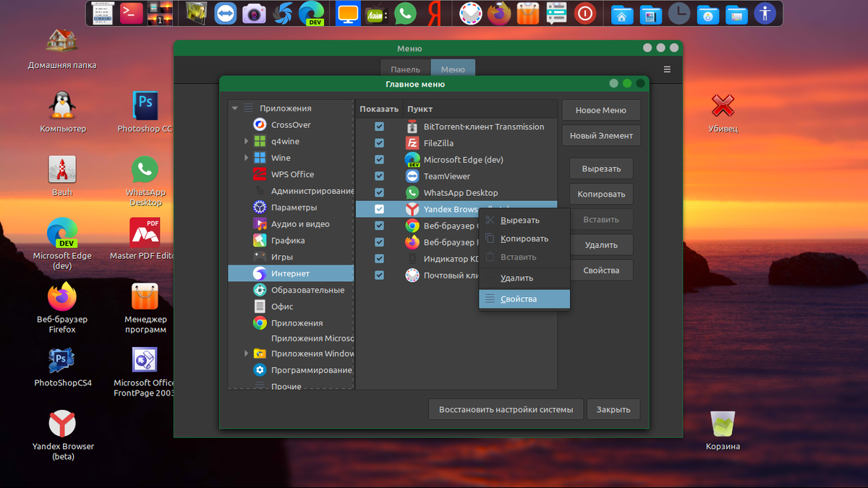Toggle checkbox beside the Chrome Веб-браузер row
Image resolution: width=868 pixels, height=488 pixels.
coord(379,226)
